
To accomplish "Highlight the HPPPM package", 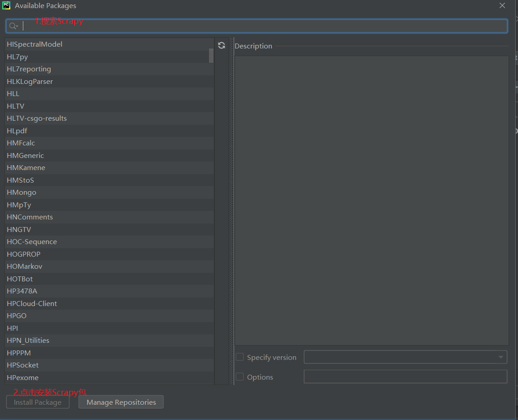I will pos(109,353).
